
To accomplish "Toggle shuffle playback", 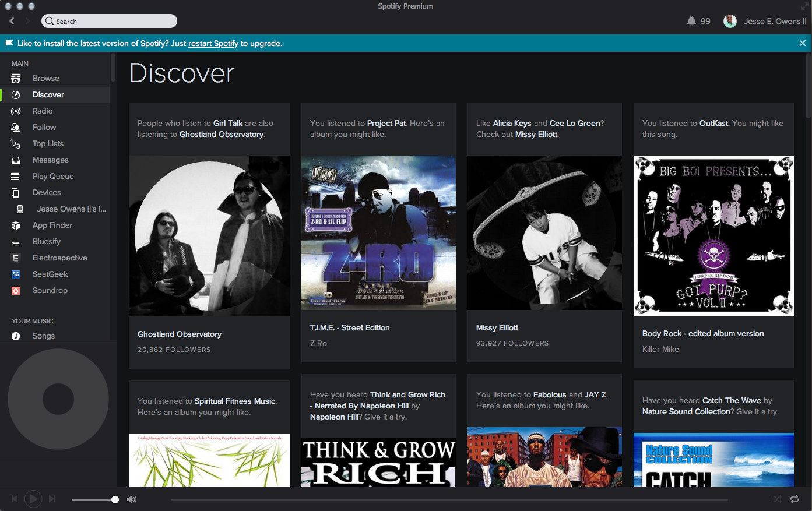I will pos(777,499).
